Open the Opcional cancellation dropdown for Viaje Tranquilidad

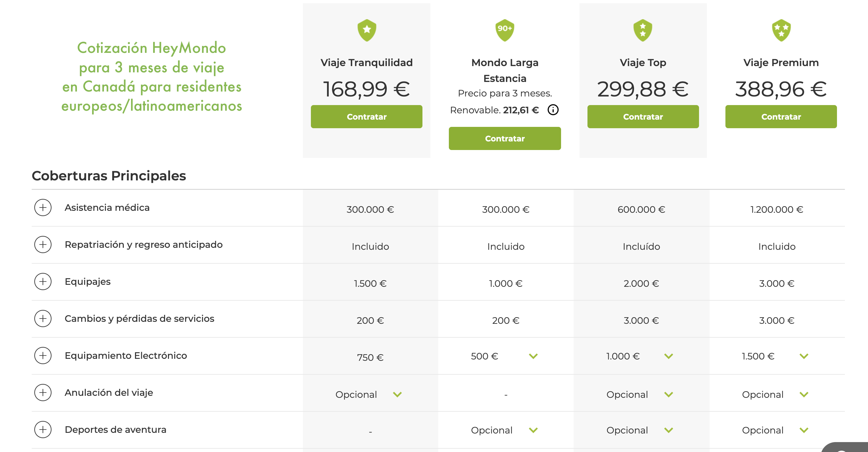tap(398, 394)
